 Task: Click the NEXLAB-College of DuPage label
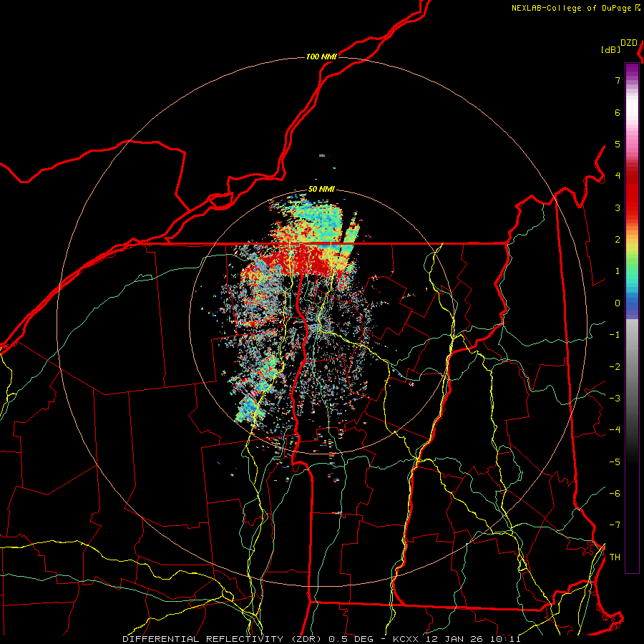tap(572, 8)
